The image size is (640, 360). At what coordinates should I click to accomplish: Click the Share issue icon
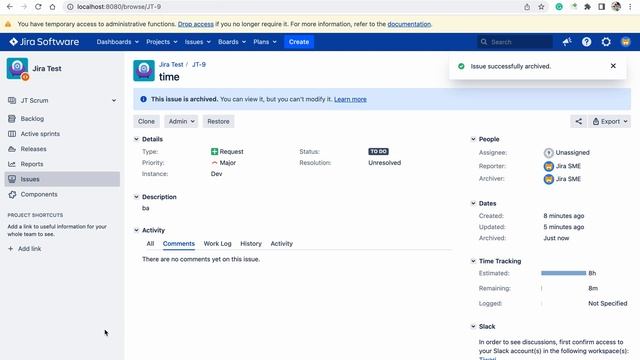coord(579,121)
